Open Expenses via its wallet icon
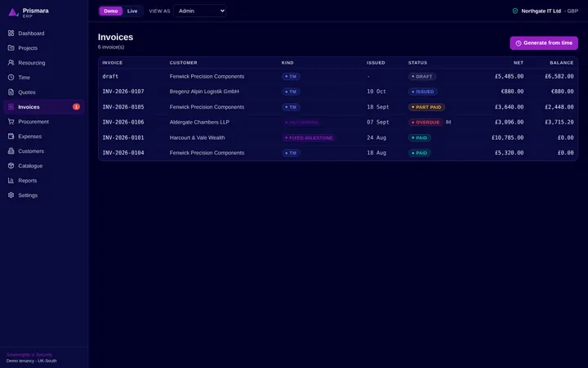The width and height of the screenshot is (588, 368). (11, 136)
